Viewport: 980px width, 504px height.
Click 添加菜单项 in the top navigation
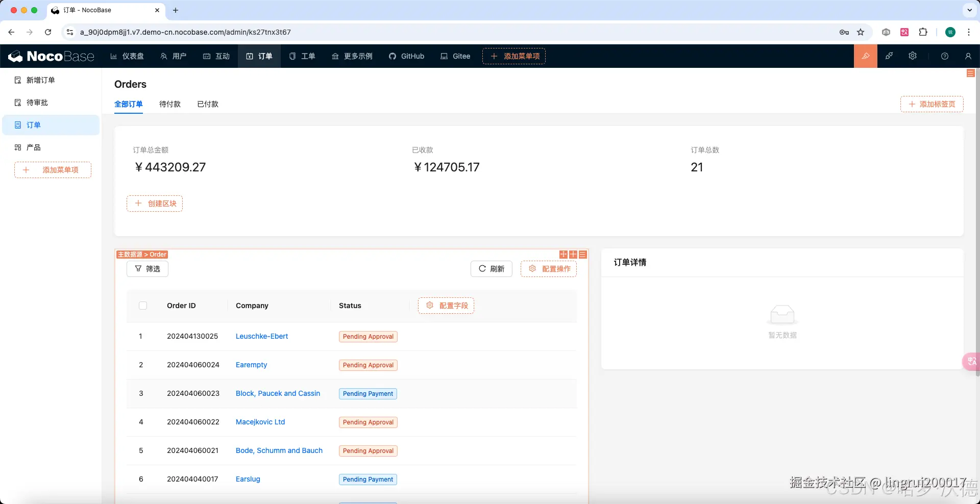[x=514, y=56]
